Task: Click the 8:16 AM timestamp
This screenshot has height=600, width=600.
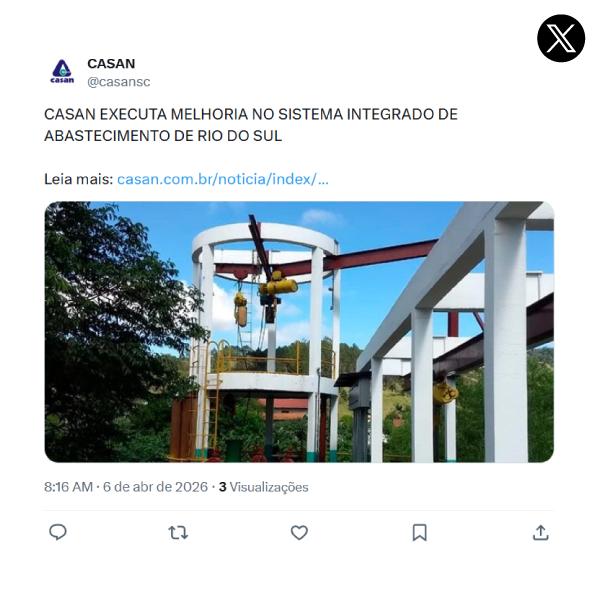Action: [68, 487]
